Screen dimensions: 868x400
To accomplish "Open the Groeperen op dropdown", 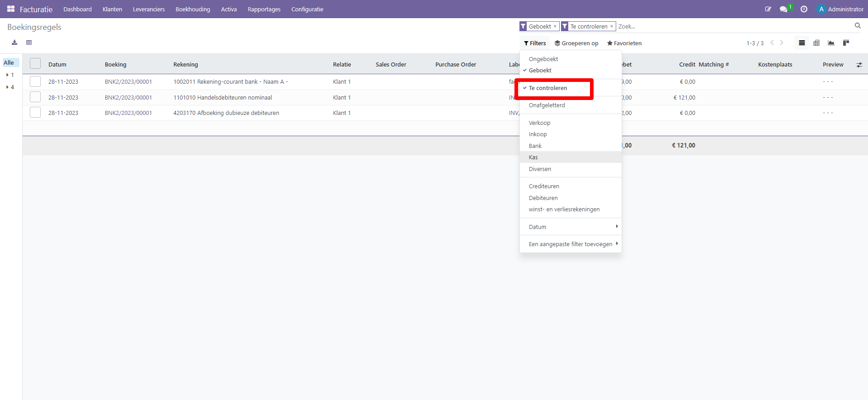I will point(576,43).
